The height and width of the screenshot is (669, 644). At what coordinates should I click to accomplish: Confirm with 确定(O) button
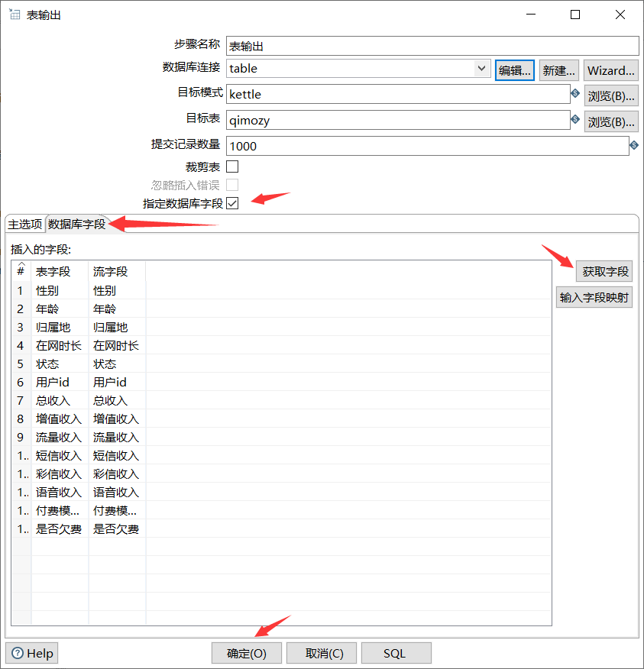coord(247,653)
